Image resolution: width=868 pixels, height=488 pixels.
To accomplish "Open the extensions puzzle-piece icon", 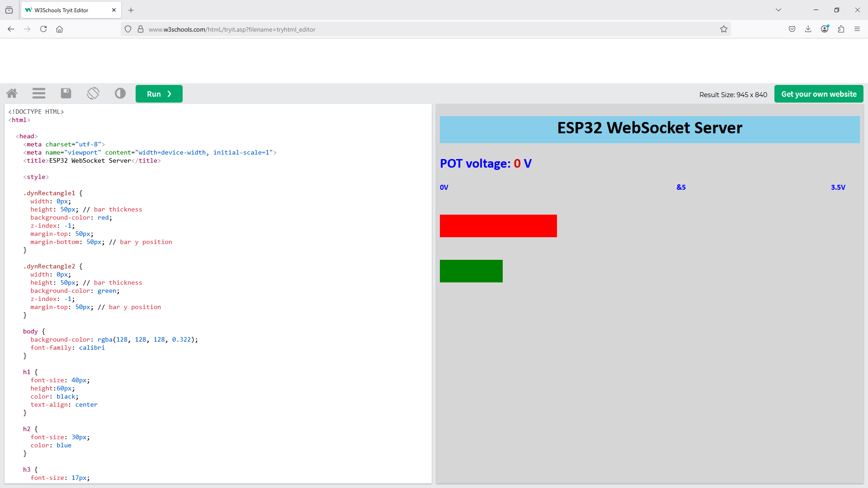I will (841, 29).
